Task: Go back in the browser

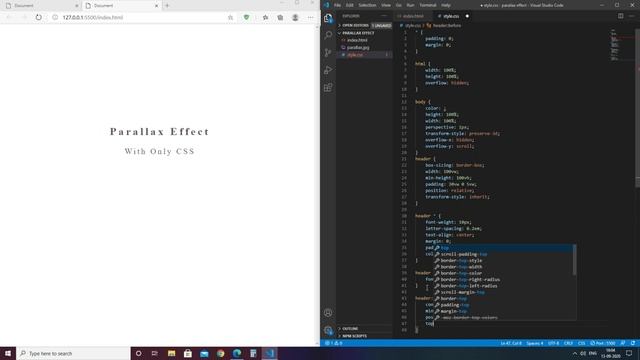Action: 9,18
